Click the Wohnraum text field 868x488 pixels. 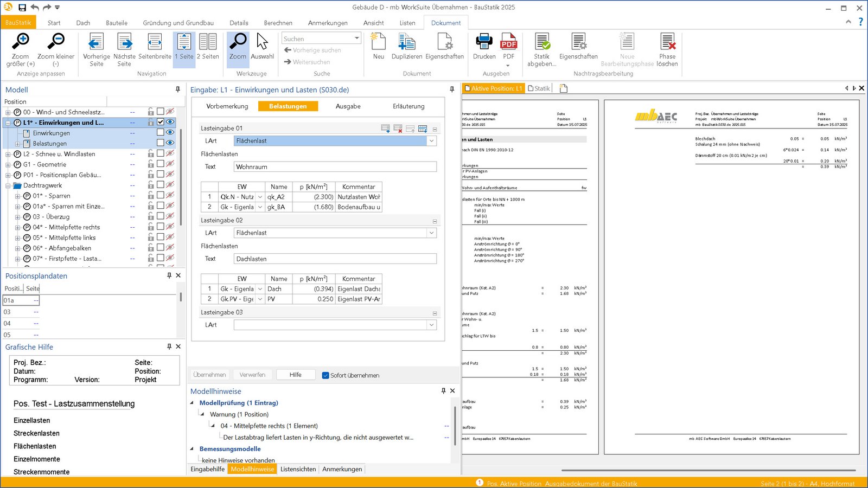coord(335,167)
